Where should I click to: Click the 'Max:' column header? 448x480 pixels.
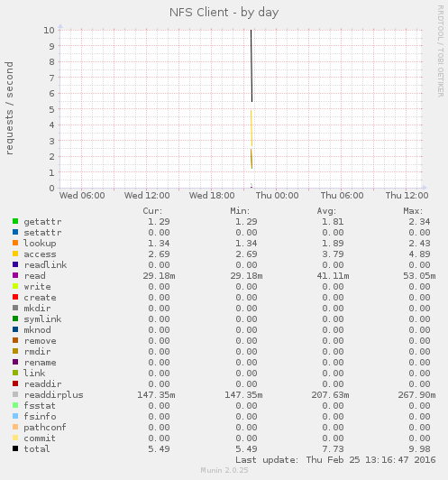coord(413,211)
